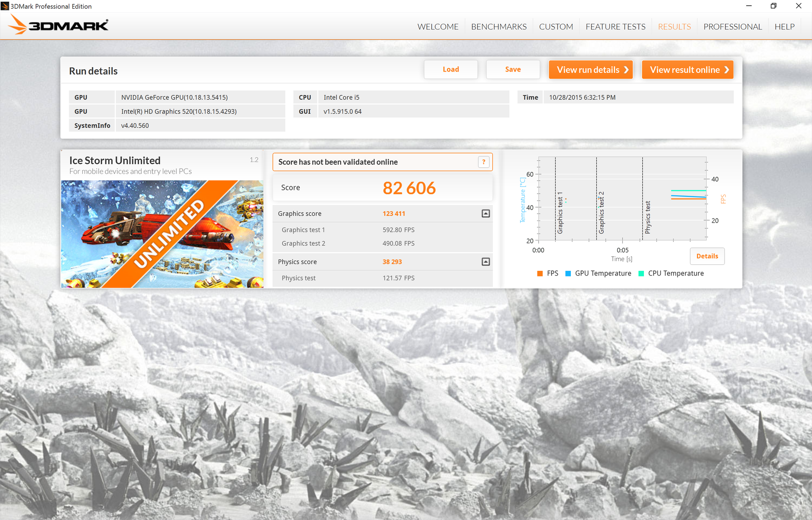This screenshot has height=520, width=812.
Task: Select the Results tab
Action: pos(674,27)
